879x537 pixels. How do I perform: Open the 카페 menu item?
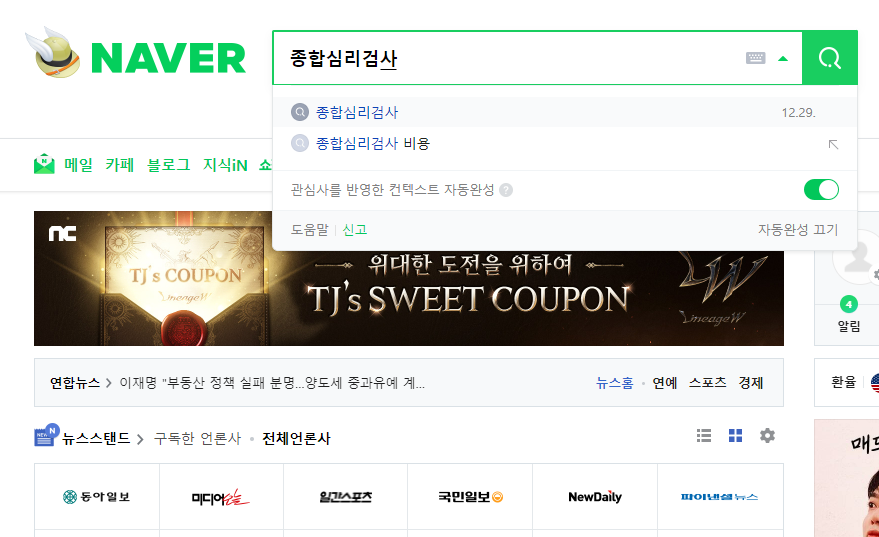click(x=119, y=165)
